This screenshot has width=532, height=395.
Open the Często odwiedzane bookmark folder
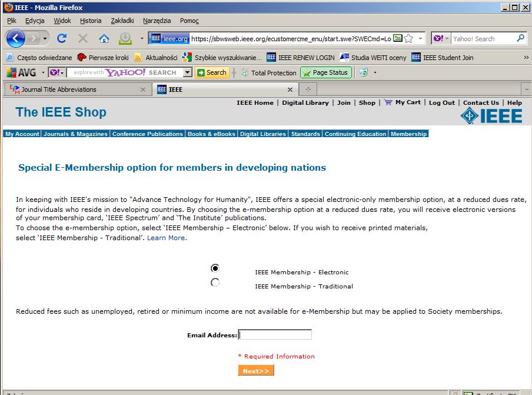(x=39, y=57)
